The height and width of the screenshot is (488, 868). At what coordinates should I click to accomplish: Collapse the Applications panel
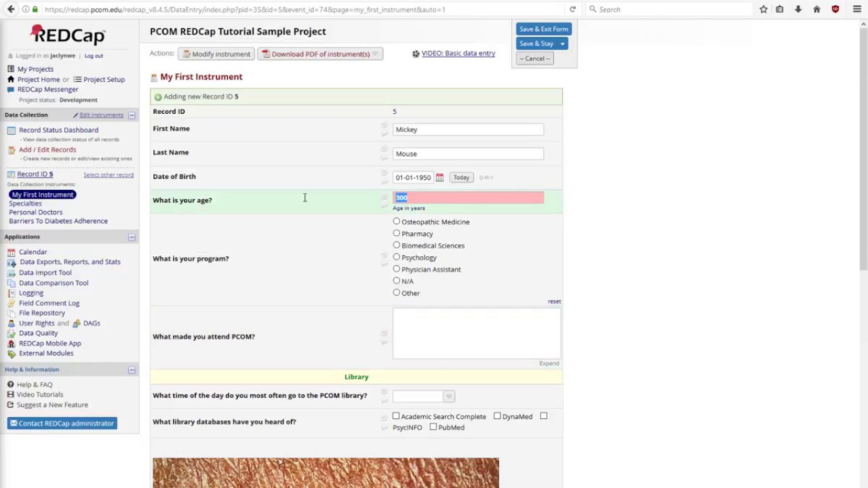tap(132, 237)
